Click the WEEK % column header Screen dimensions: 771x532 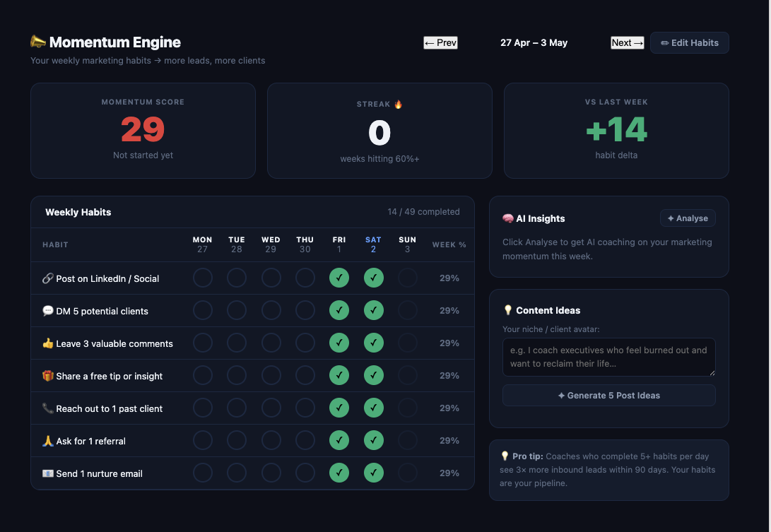point(449,244)
